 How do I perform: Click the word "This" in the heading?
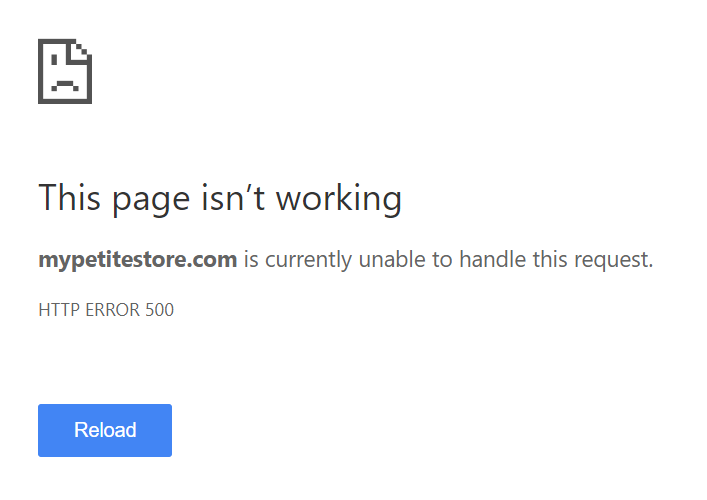click(x=69, y=197)
